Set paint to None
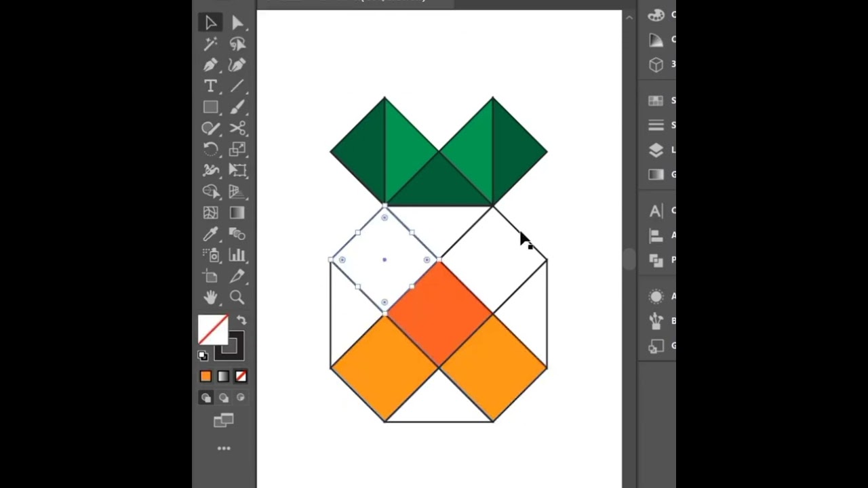 (x=241, y=376)
